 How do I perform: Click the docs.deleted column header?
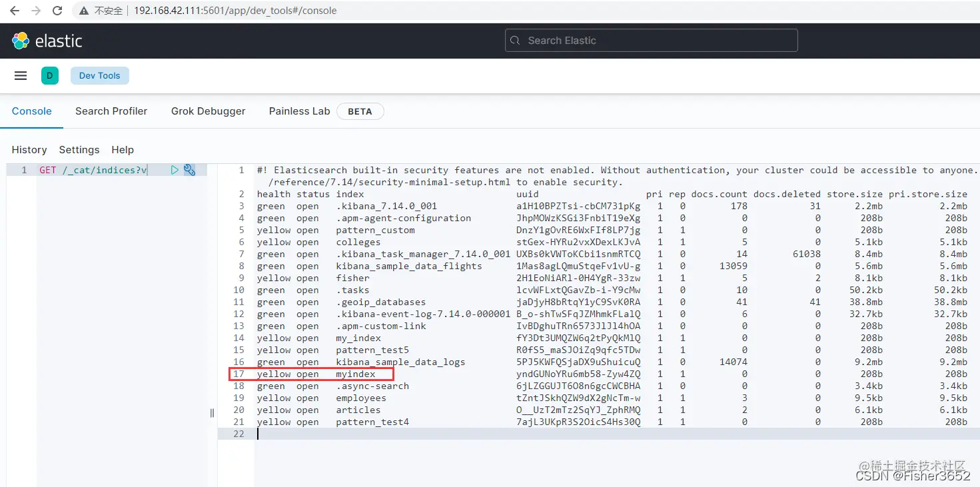[787, 194]
